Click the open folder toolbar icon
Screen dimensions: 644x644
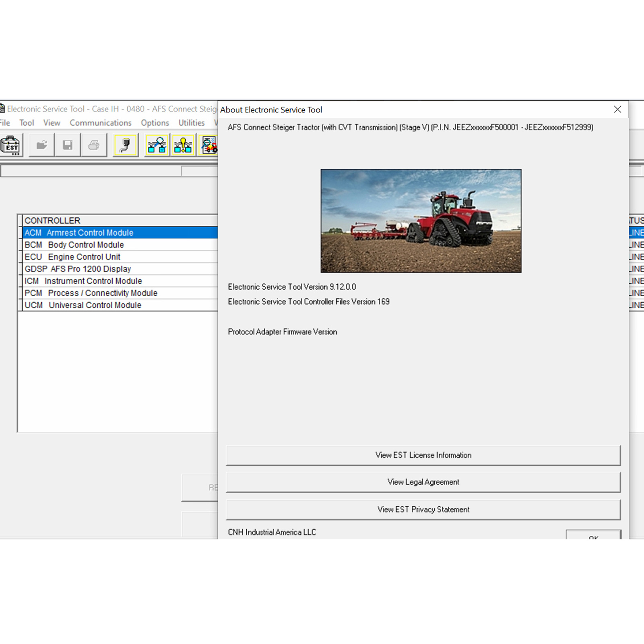coord(42,145)
